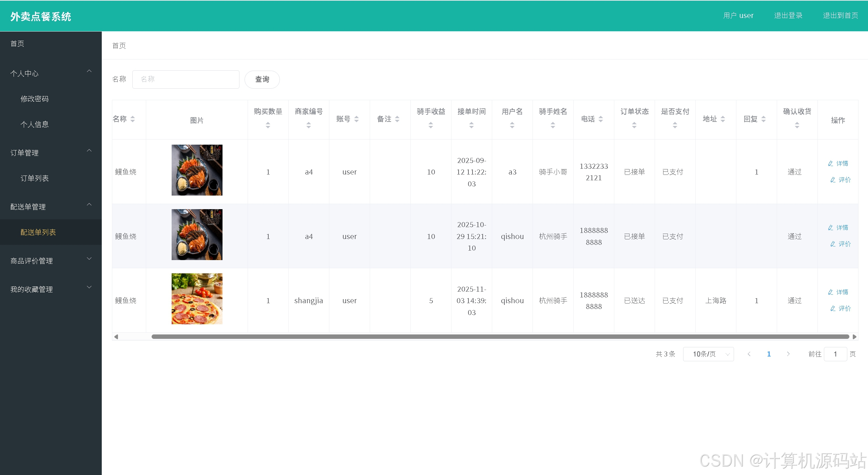The image size is (868, 475).
Task: Sort by 骑手姓名 column arrows
Action: (x=553, y=125)
